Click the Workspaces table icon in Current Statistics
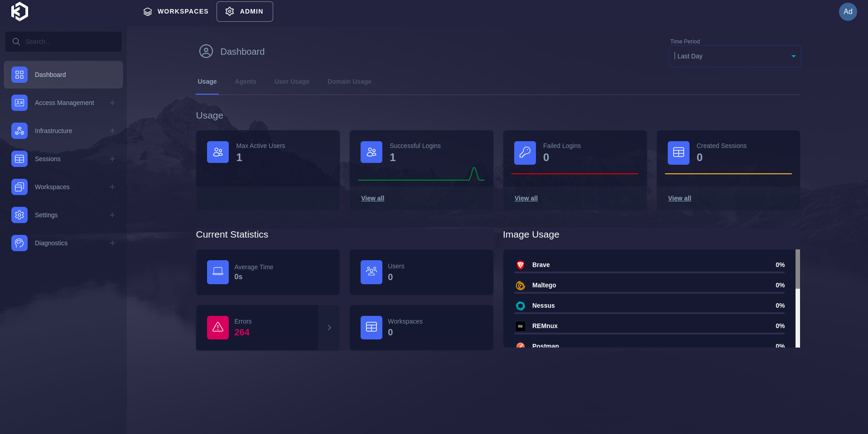Screen dimensions: 868x434 point(371,328)
